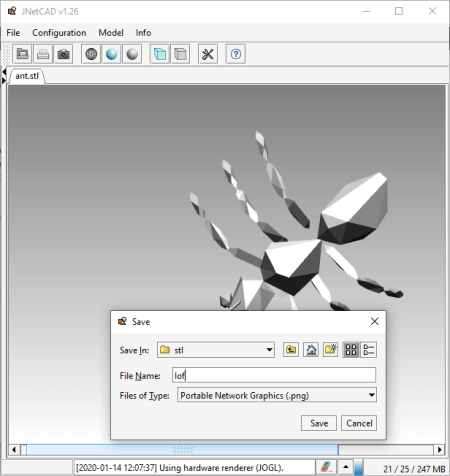Select the blue shaded globe render mode
This screenshot has height=476, width=450.
[112, 54]
